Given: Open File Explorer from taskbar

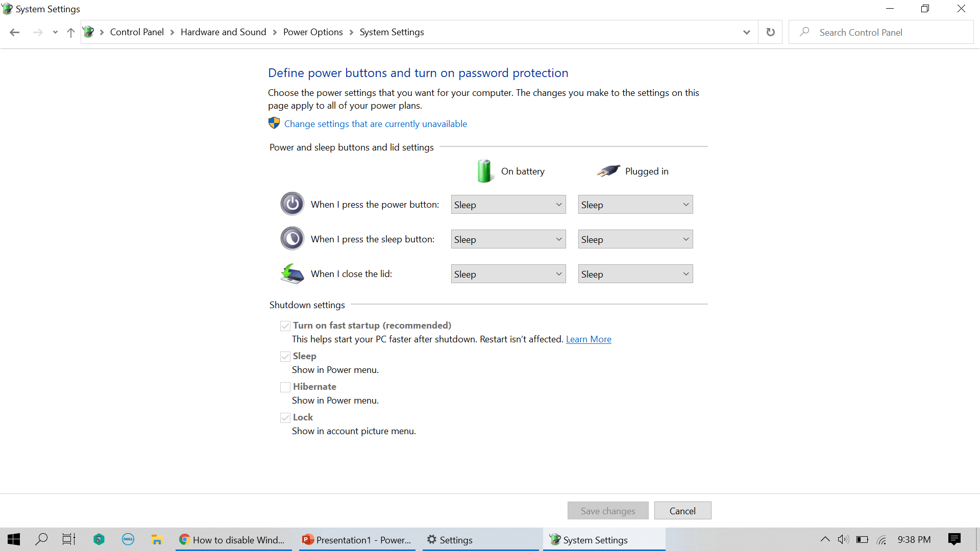Looking at the screenshot, I should click(x=157, y=539).
